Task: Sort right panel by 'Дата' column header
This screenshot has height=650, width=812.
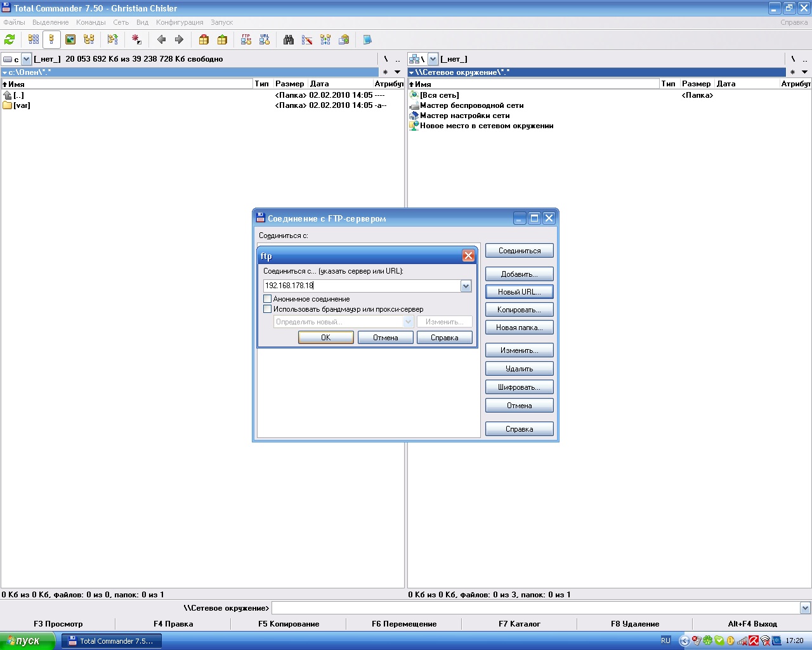Action: tap(747, 84)
